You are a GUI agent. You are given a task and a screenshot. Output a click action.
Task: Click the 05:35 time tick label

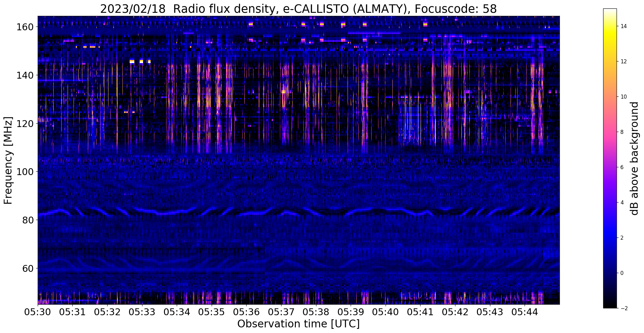[x=212, y=312]
